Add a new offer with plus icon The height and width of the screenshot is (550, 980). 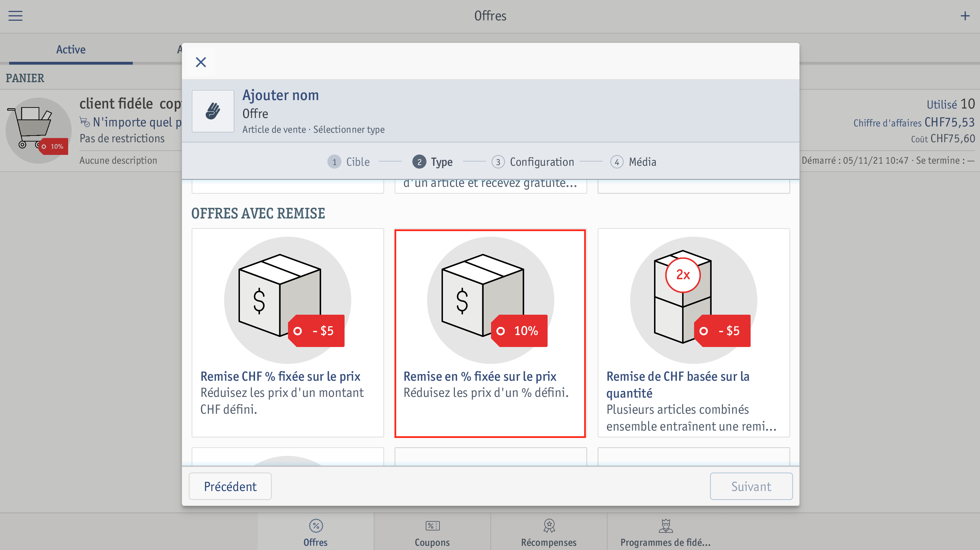pos(965,16)
